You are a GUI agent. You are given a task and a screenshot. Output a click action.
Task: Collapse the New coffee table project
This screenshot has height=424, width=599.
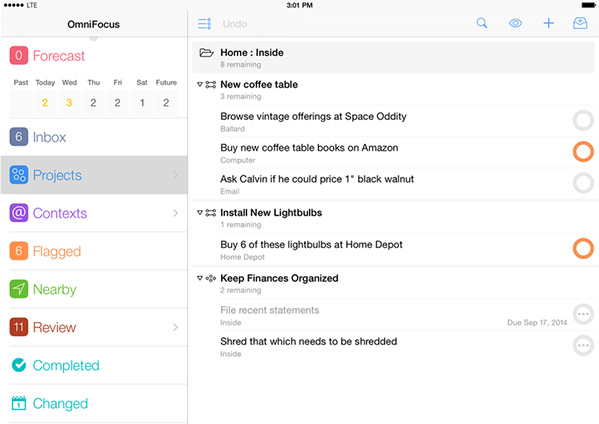point(200,84)
